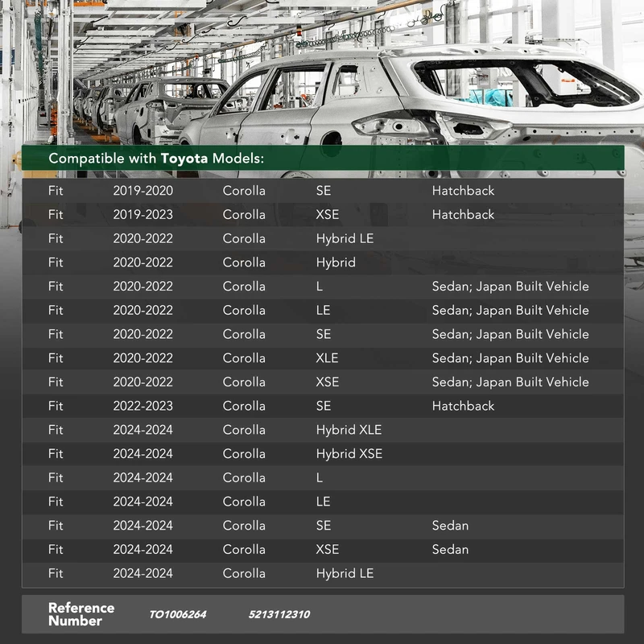Select '2024-2024' in the Hybrid XSE row
644x644 pixels.
[x=143, y=453]
